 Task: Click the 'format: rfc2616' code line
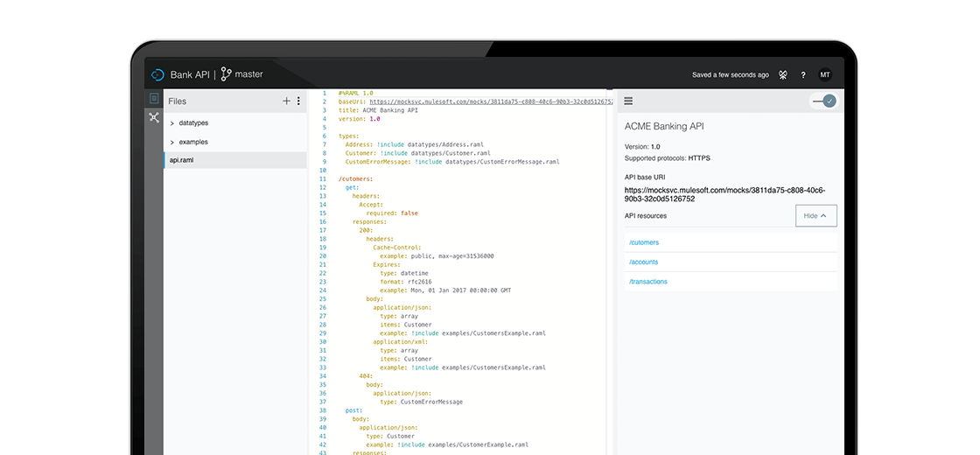pos(406,282)
